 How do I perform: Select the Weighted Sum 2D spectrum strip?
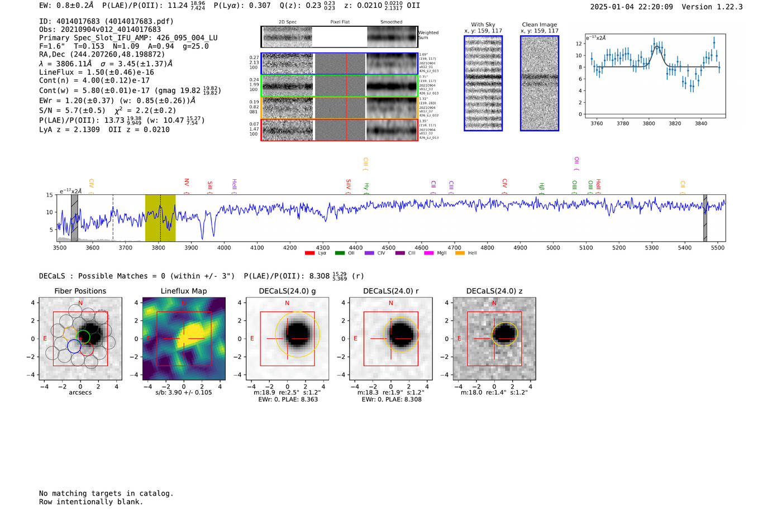click(x=340, y=37)
